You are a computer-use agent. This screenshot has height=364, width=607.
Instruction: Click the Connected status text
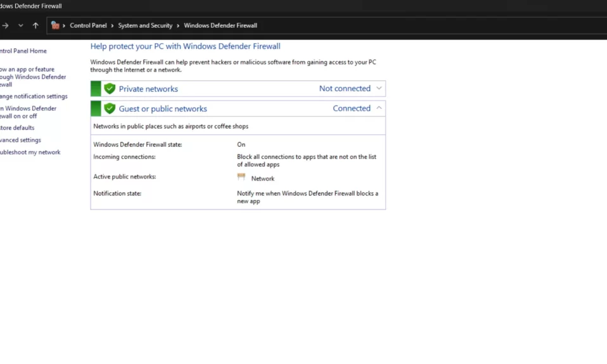pos(352,108)
